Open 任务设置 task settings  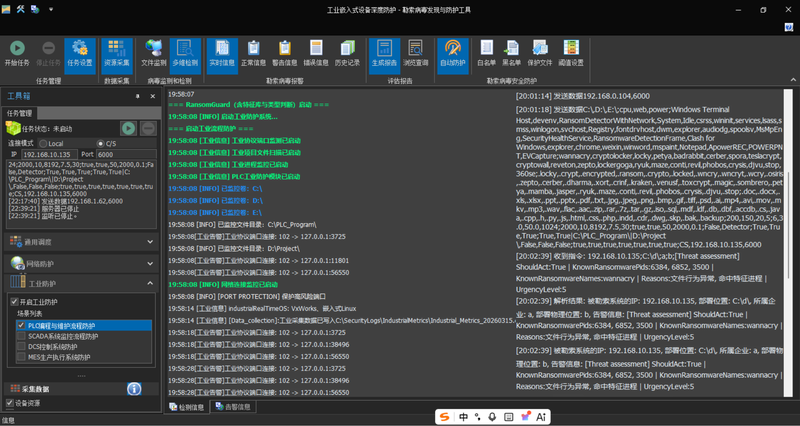(80, 54)
